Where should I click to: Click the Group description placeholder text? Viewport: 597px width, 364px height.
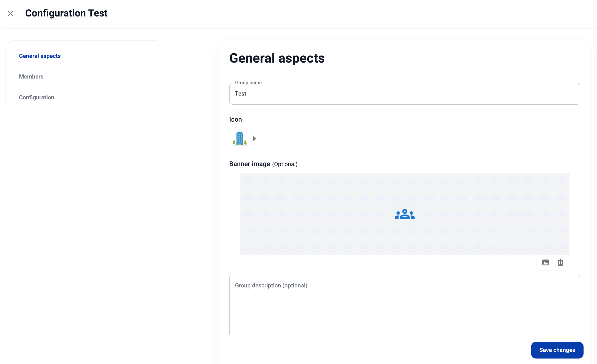coord(271,285)
